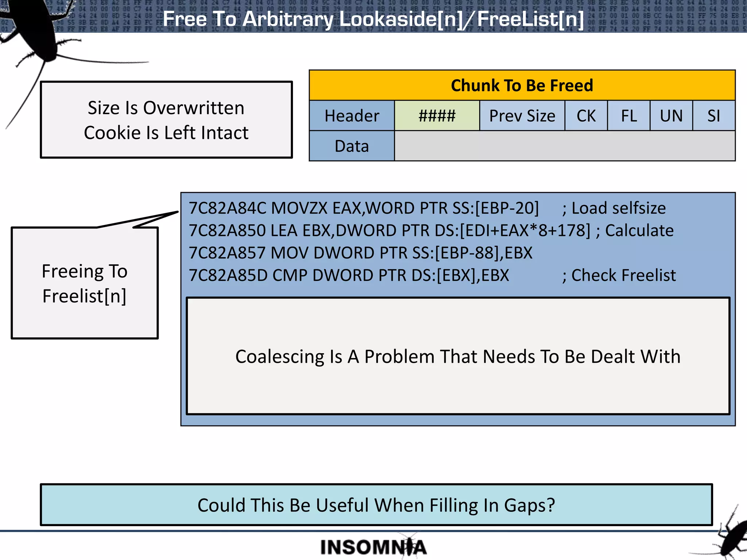Screen dimensions: 747x560
Task: Click the "; Check Freelist" comment
Action: pyautogui.click(x=619, y=275)
